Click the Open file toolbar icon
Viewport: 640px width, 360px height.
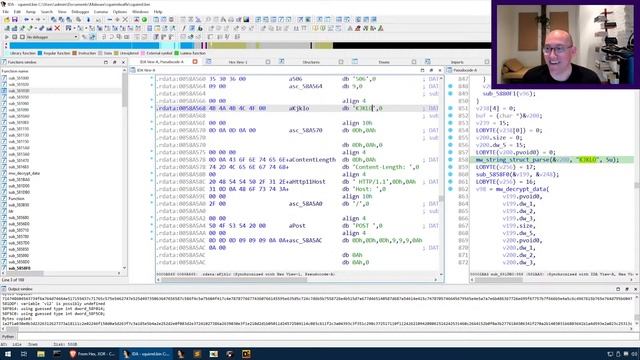7,20
